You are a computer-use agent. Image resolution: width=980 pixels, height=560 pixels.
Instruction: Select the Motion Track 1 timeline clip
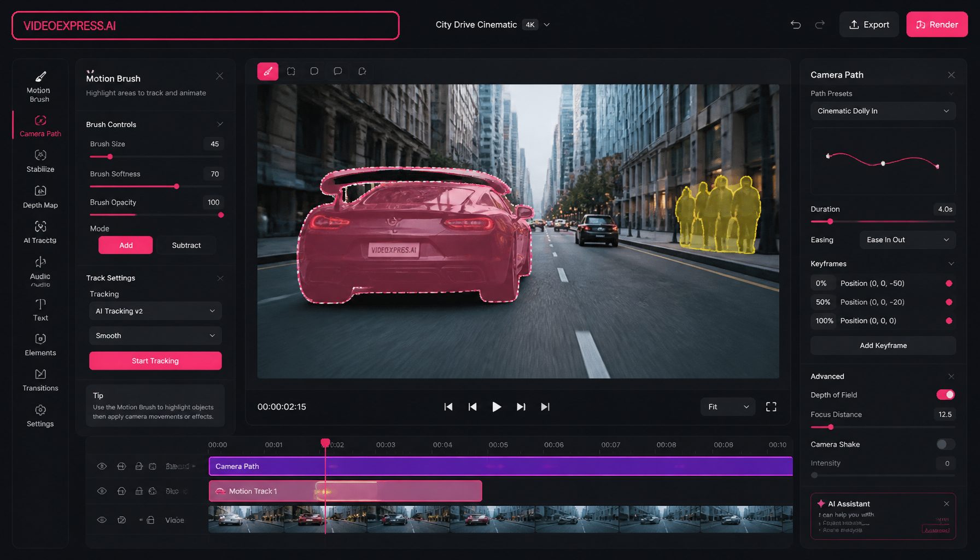345,491
